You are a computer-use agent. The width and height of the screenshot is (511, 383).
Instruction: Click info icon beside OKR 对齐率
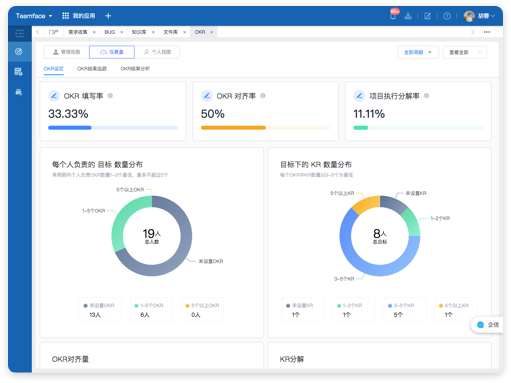pos(263,96)
